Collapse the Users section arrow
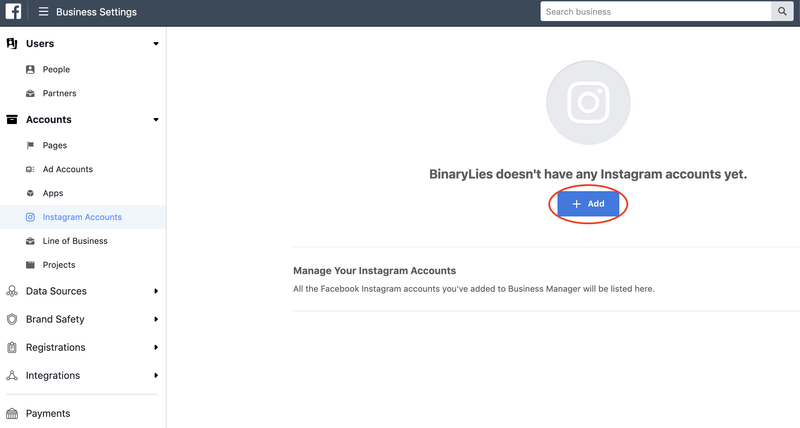This screenshot has height=428, width=800. tap(156, 44)
